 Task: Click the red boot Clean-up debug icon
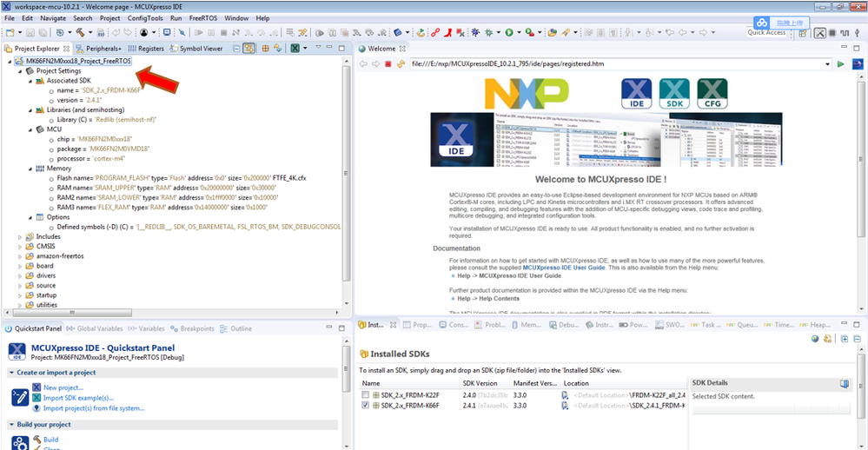447,33
